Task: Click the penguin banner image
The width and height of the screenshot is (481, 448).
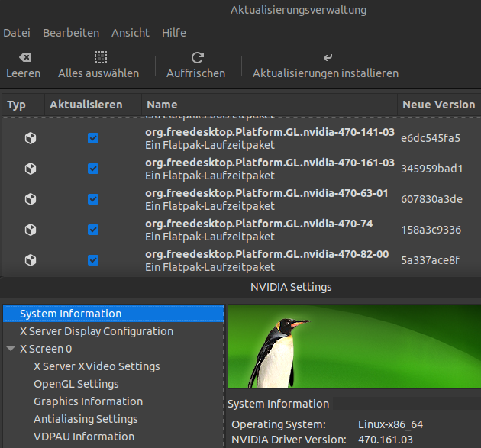Action: tap(354, 347)
